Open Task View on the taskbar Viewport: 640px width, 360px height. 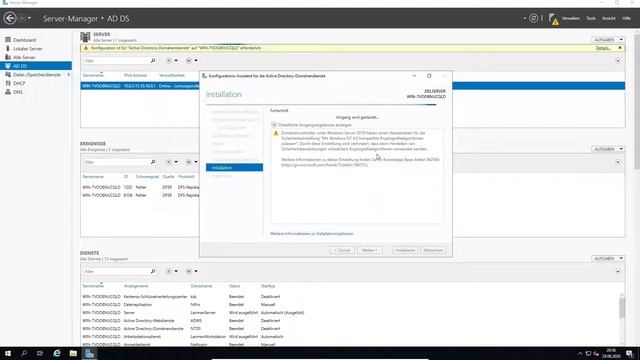(x=40, y=353)
